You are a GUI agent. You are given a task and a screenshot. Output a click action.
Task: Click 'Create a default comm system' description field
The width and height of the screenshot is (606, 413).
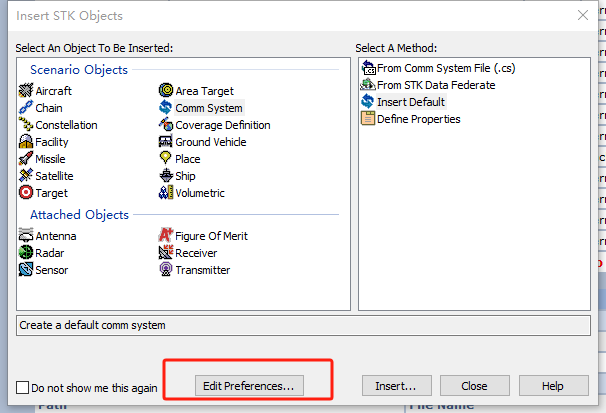303,325
